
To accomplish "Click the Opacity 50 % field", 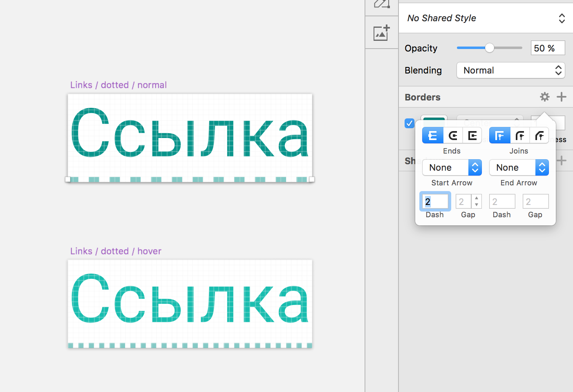I will (548, 48).
